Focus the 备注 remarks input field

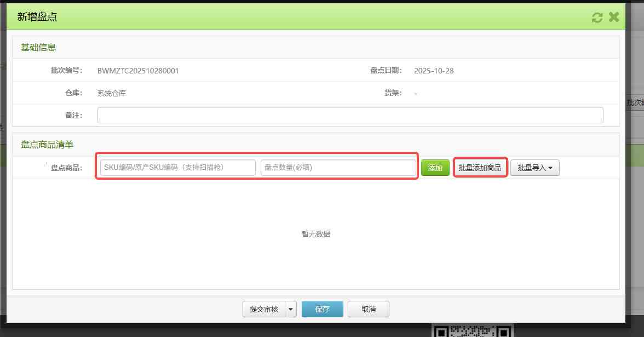click(350, 115)
